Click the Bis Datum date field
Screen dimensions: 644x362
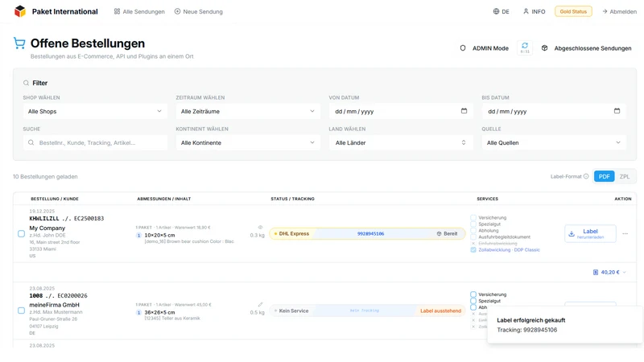tap(554, 111)
